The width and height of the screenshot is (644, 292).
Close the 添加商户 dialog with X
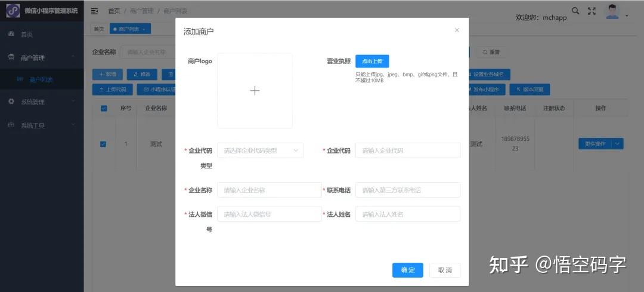(x=457, y=30)
